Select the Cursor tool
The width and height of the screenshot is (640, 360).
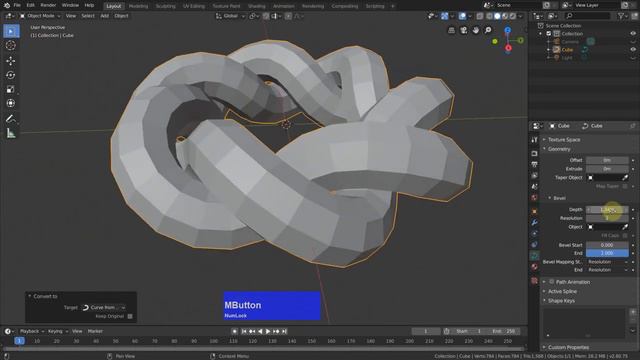tap(11, 45)
